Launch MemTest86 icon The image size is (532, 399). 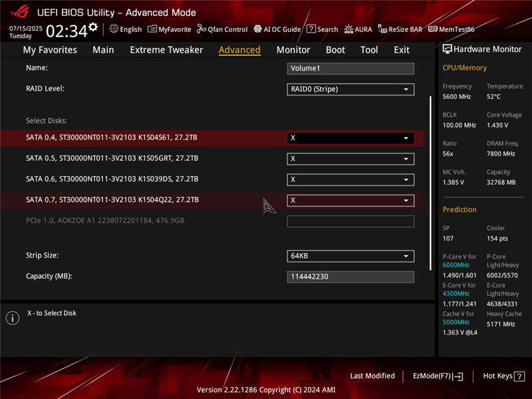point(433,29)
